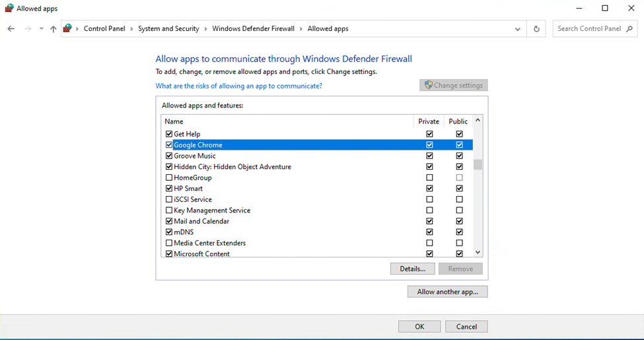The height and width of the screenshot is (340, 644).
Task: Toggle Google Chrome Private checkbox
Action: pos(429,145)
